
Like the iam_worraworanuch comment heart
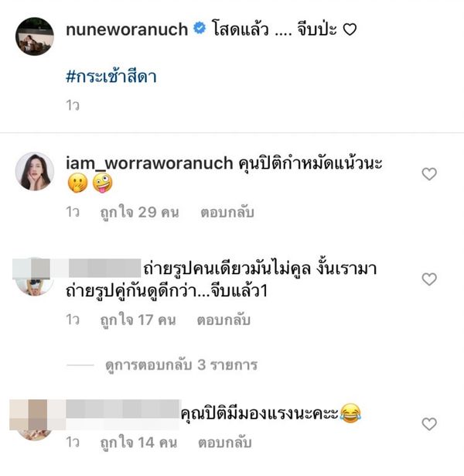429,174
